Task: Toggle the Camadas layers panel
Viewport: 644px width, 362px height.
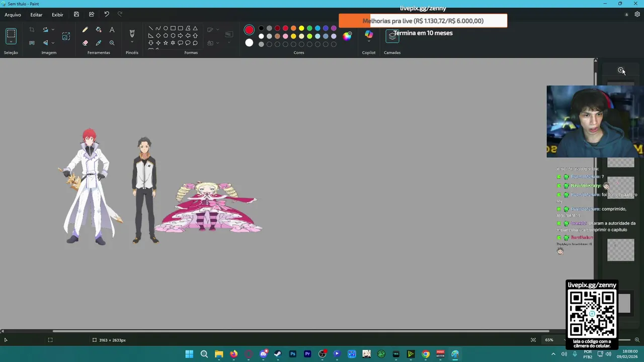Action: 392,36
